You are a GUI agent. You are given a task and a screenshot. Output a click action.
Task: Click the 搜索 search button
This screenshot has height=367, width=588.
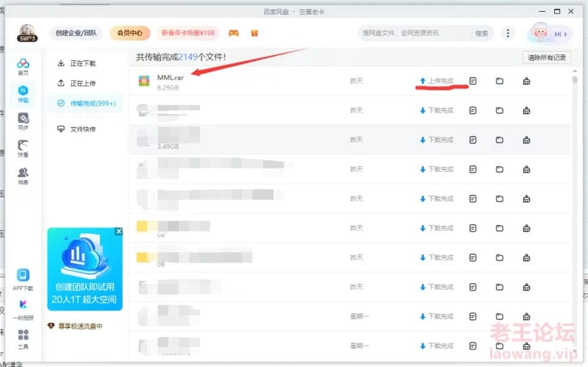tap(481, 34)
